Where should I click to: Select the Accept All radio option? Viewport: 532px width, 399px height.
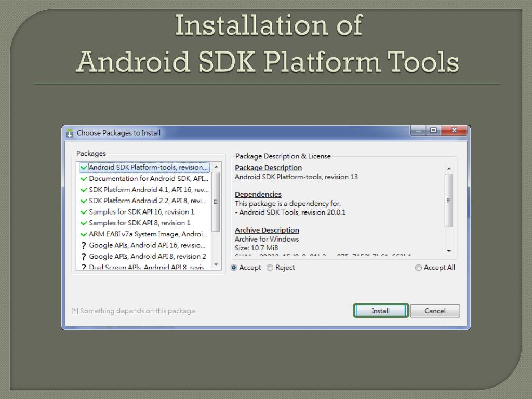point(418,268)
